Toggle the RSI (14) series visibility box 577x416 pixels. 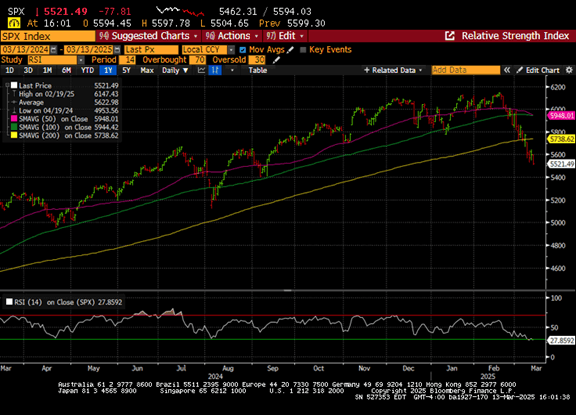click(x=9, y=302)
